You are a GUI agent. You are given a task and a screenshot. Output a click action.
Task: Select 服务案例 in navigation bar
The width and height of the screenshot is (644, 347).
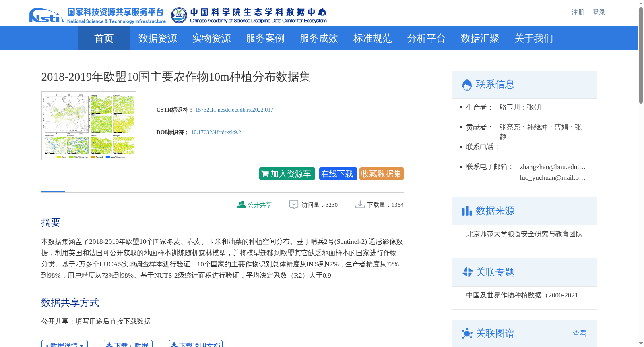tap(265, 38)
